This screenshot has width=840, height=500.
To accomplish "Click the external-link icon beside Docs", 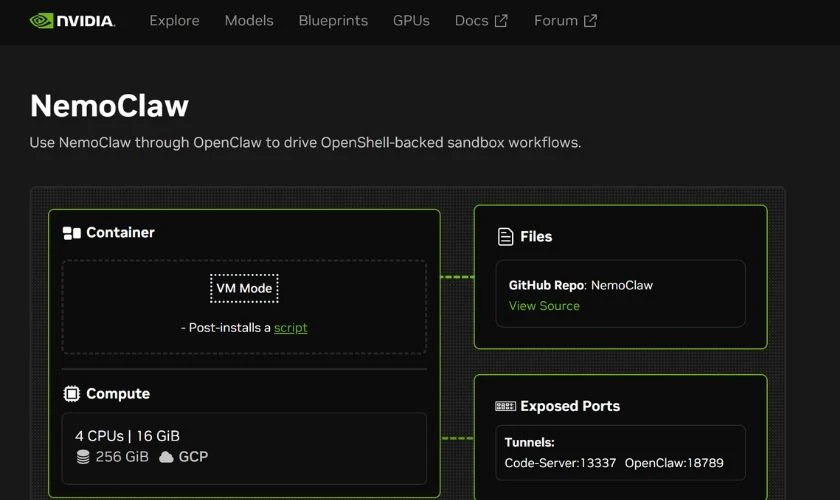I will tap(501, 21).
